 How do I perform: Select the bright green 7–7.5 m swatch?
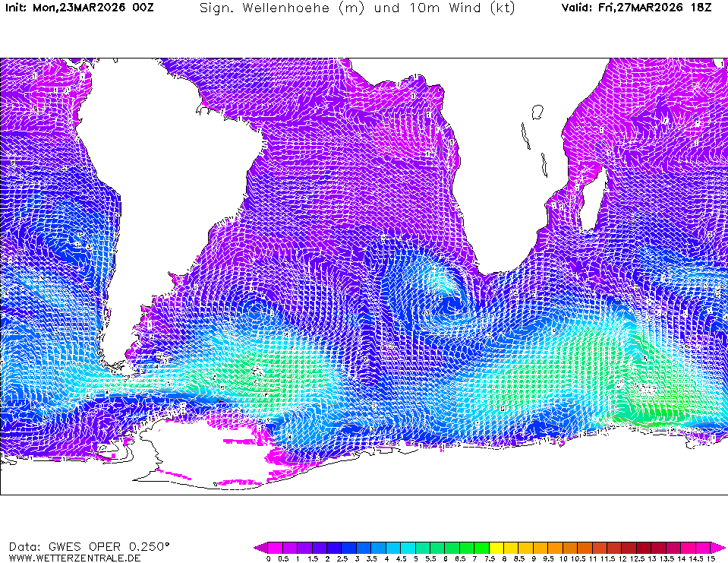tap(482, 547)
